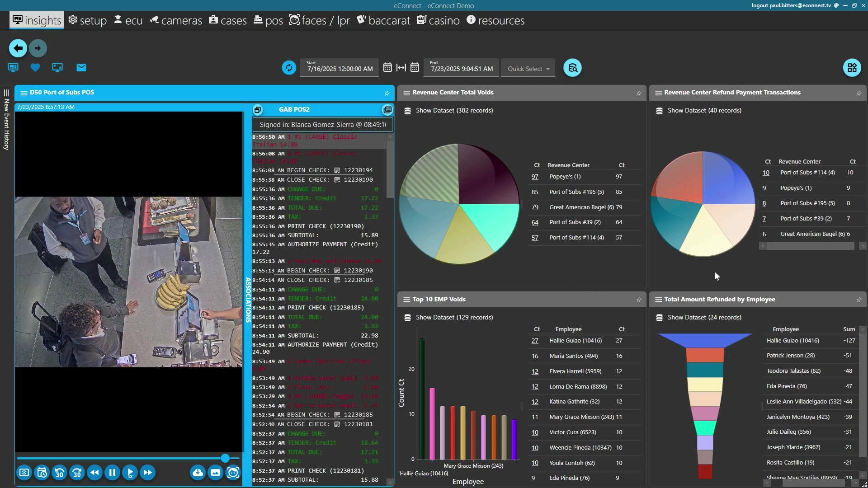Click the camera snapshot view button

[x=24, y=473]
